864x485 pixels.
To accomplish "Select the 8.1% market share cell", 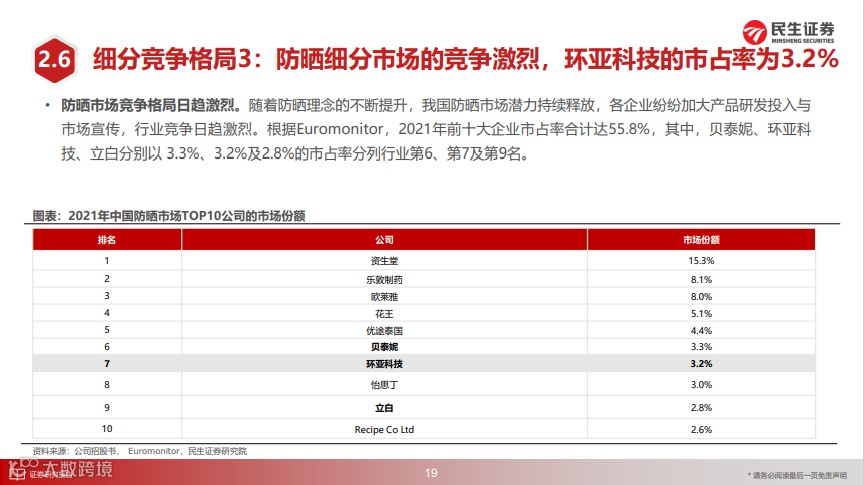I will coord(701,279).
